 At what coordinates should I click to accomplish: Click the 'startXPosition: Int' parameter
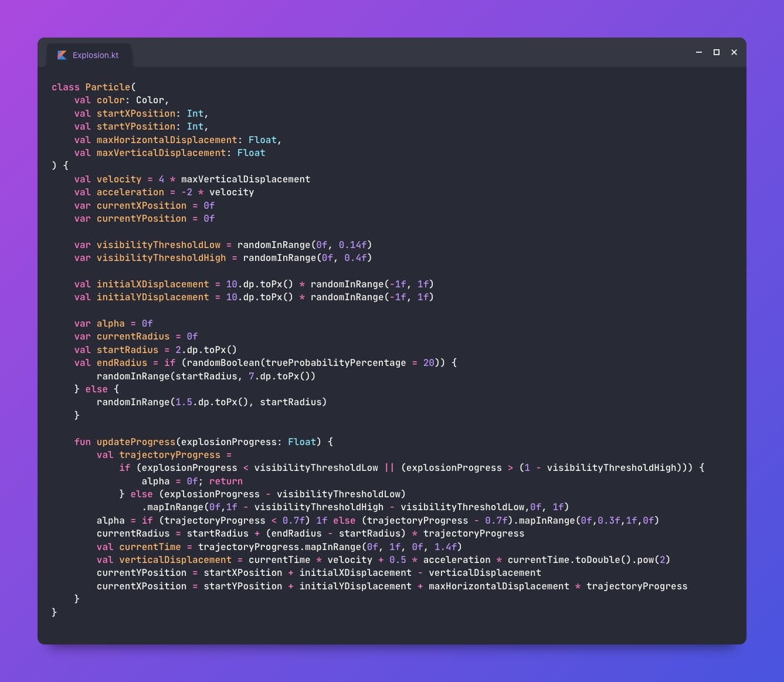click(x=150, y=113)
